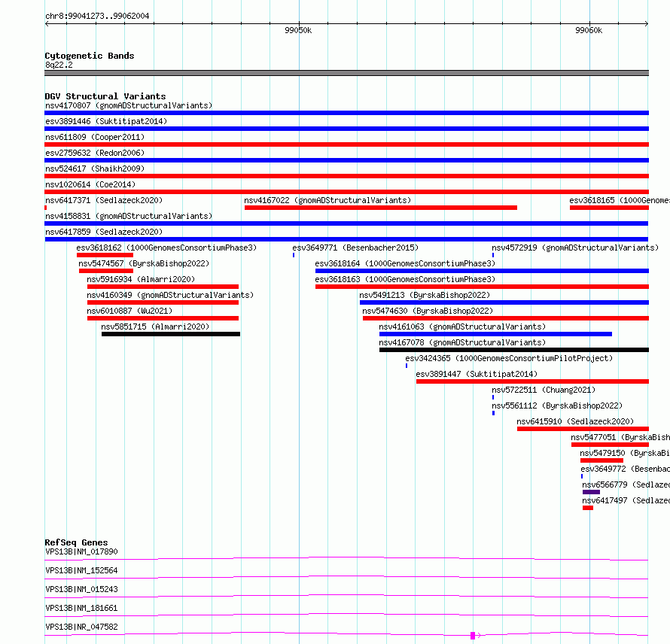This screenshot has width=670, height=644.
Task: Open esv3424365 (1000GenomesConsortiumPilotProject) label
Action: point(510,358)
